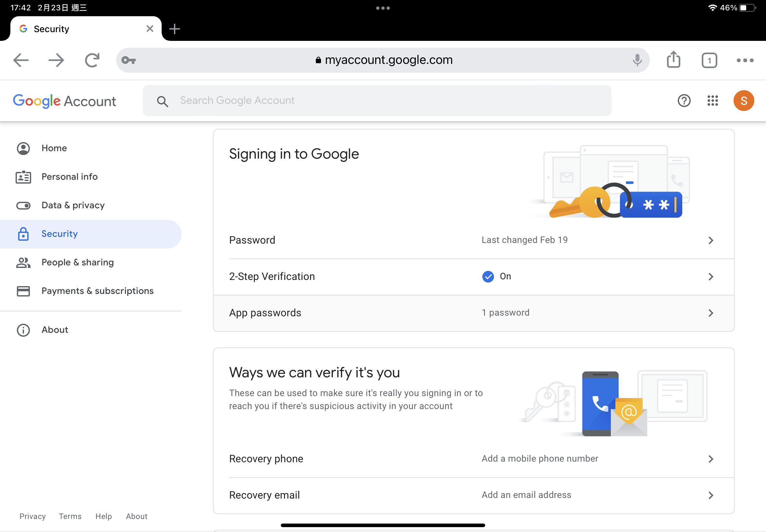This screenshot has height=532, width=766.
Task: Tap the share icon in toolbar
Action: (673, 60)
